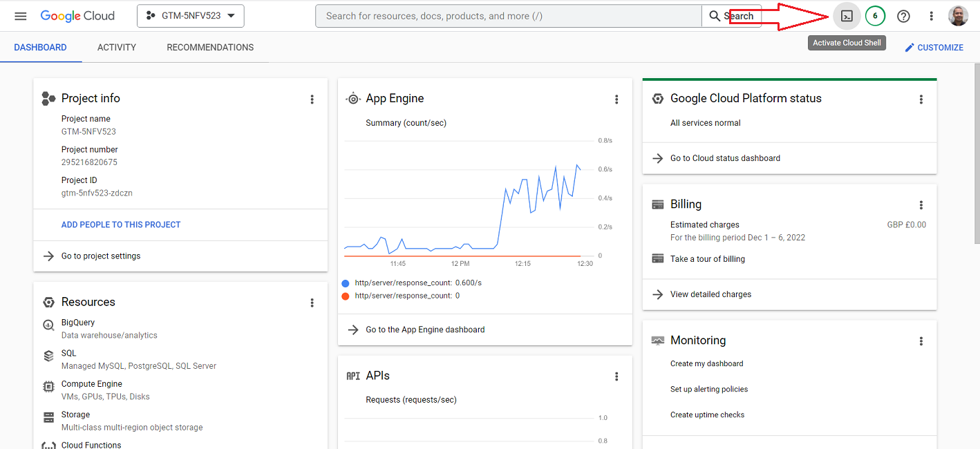The height and width of the screenshot is (449, 980).
Task: Open Monitoring card options menu
Action: tap(921, 341)
